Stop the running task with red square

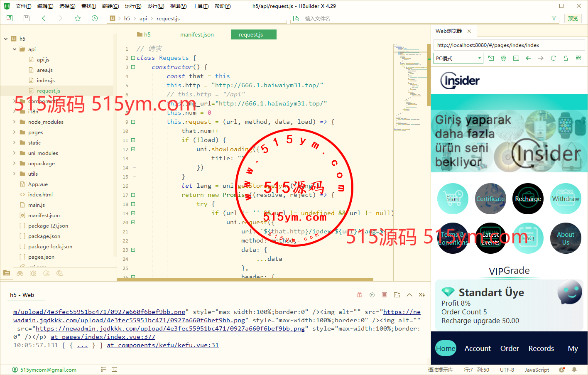tap(385, 295)
